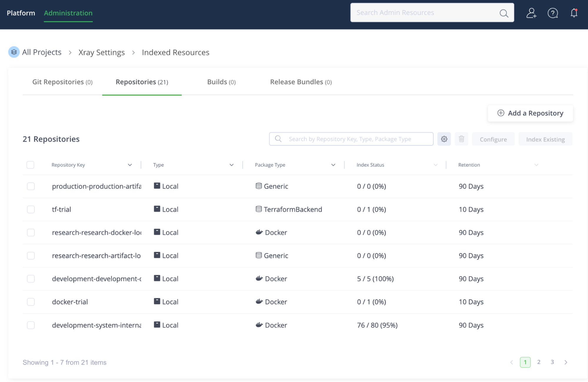Viewport: 588px width, 382px height.
Task: Go to next page arrow
Action: [566, 362]
